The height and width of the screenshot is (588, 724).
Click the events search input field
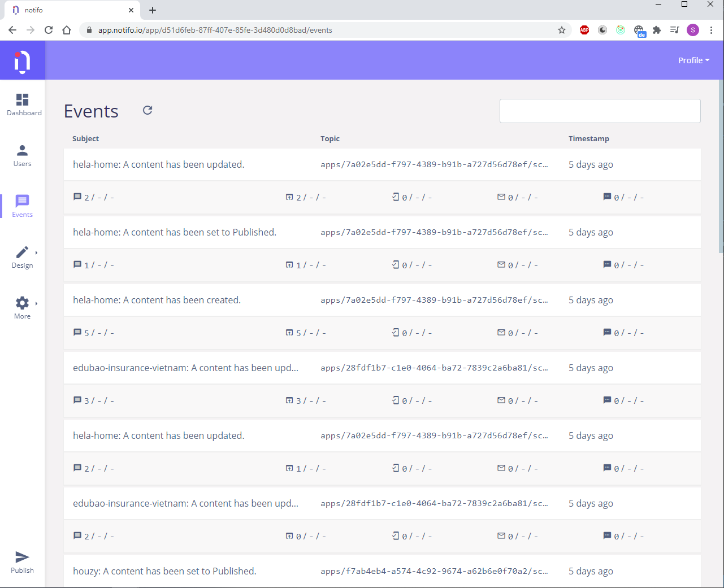click(x=600, y=111)
